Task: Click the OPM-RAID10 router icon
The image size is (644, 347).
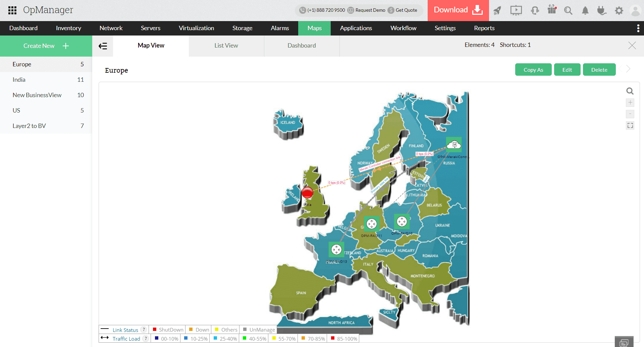Action: click(x=402, y=221)
